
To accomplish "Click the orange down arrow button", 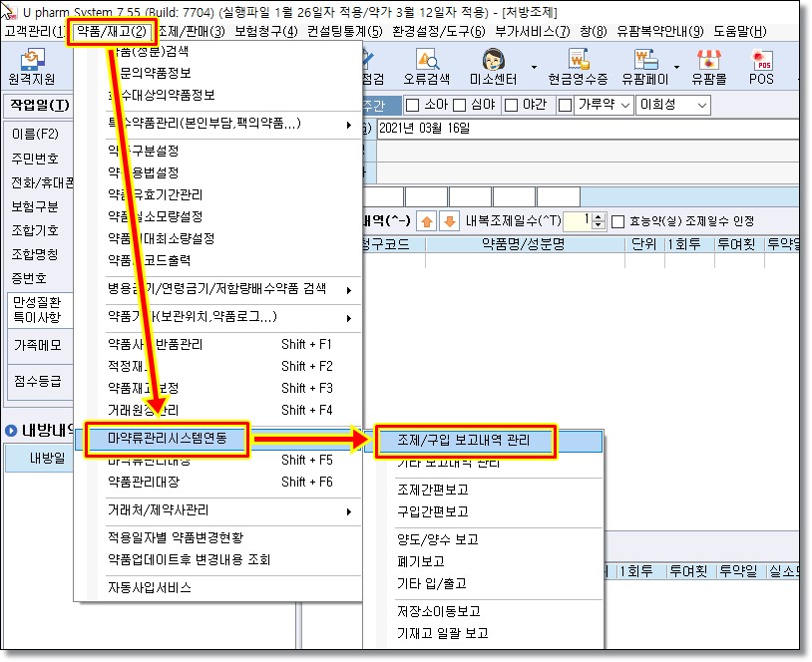I will 449,220.
